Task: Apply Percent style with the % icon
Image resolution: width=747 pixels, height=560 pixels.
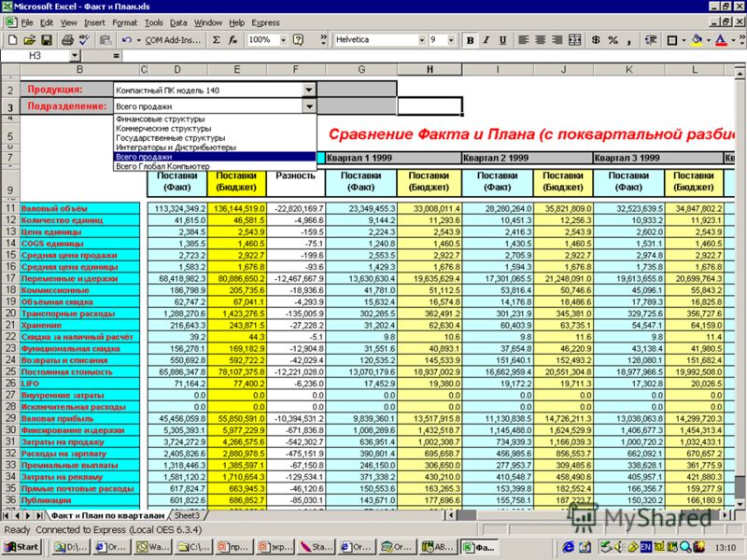Action: pyautogui.click(x=613, y=40)
